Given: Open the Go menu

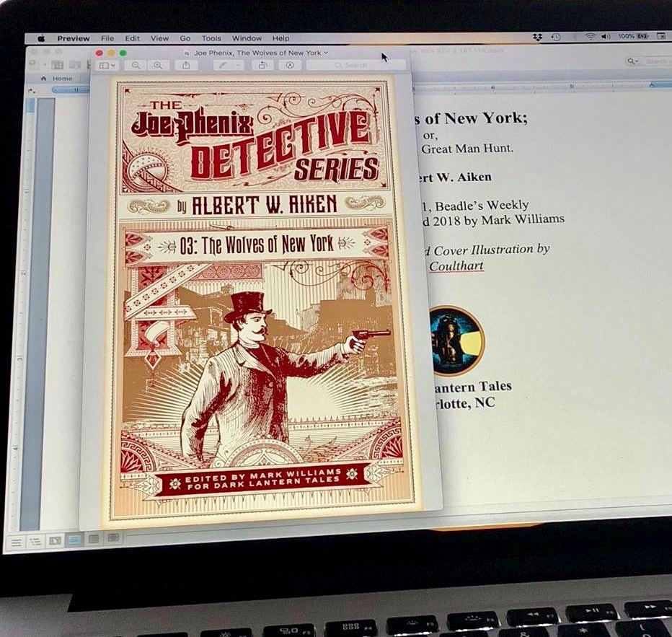Looking at the screenshot, I should (185, 38).
